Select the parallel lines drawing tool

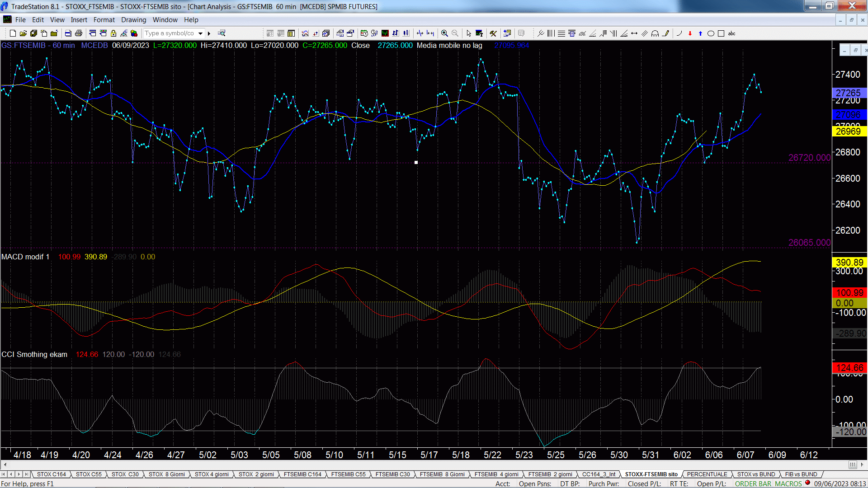point(645,33)
